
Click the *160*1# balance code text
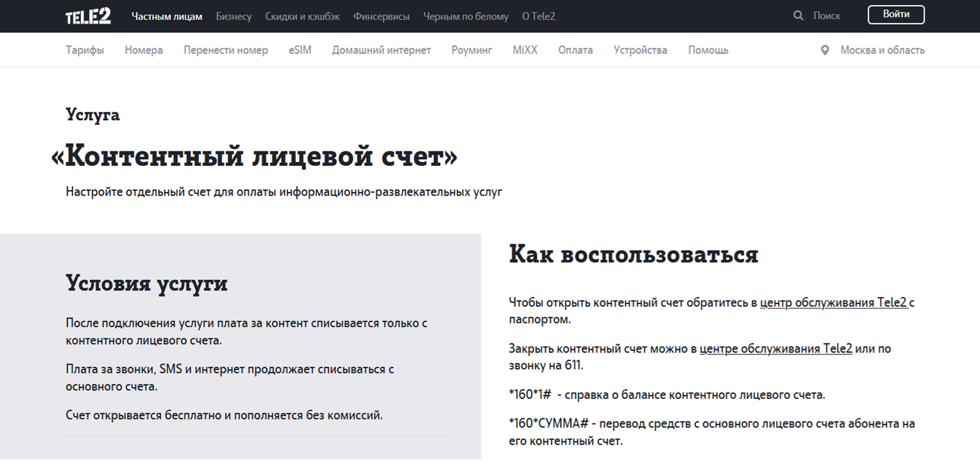coord(530,396)
